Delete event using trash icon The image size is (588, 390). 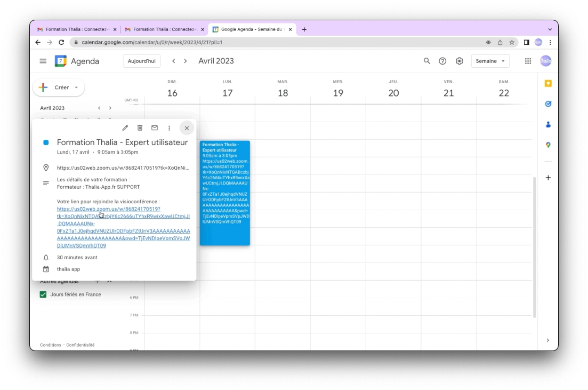[140, 128]
